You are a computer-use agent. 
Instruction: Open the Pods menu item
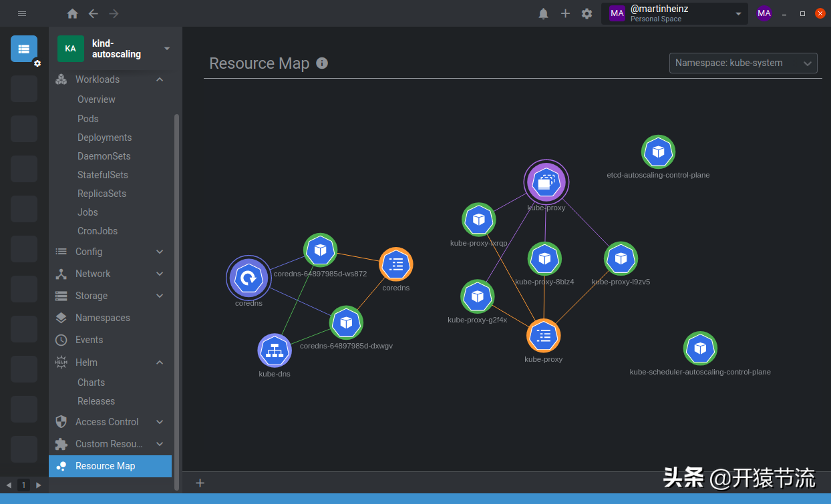tap(88, 119)
